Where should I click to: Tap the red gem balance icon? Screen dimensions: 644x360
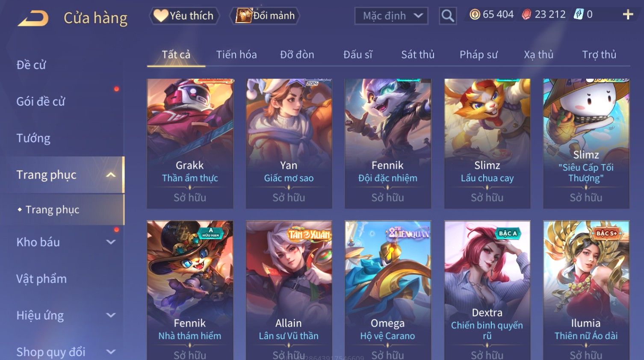[x=526, y=15]
